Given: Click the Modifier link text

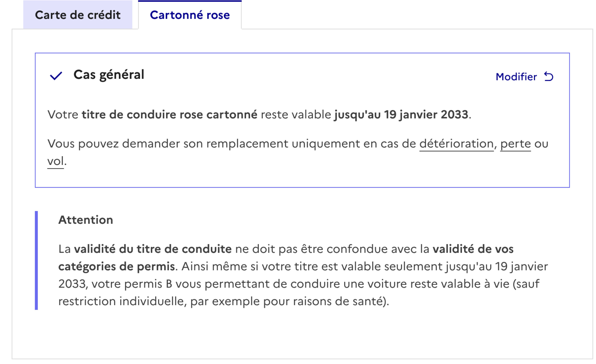Looking at the screenshot, I should pyautogui.click(x=516, y=77).
